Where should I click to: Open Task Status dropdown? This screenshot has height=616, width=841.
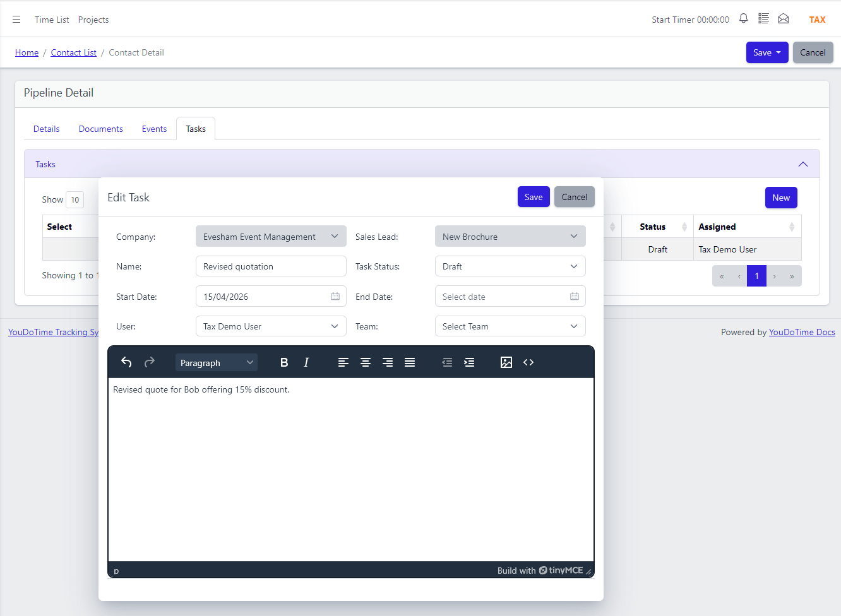[x=510, y=266]
